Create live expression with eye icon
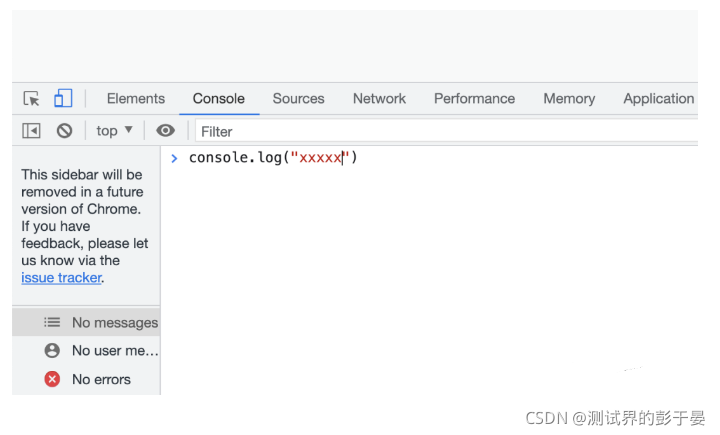The width and height of the screenshot is (720, 435). (x=165, y=131)
